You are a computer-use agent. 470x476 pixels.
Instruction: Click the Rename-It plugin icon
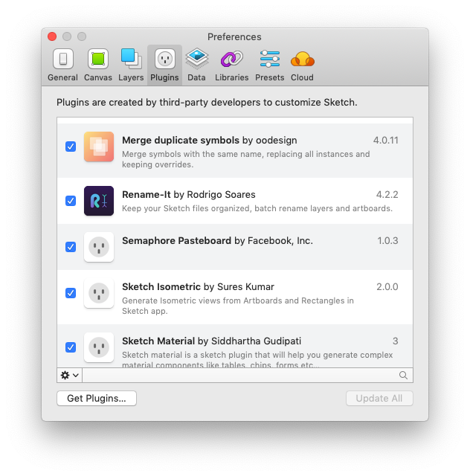pyautogui.click(x=99, y=201)
